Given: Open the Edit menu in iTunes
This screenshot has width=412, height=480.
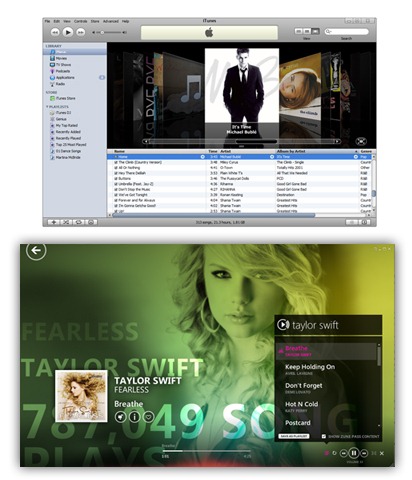Looking at the screenshot, I should click(x=57, y=21).
